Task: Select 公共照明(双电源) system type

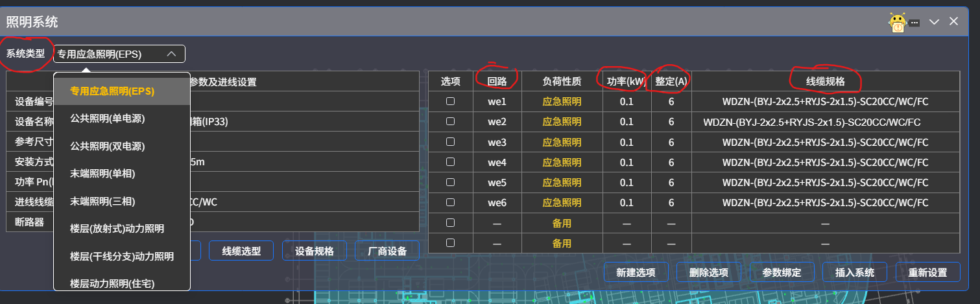Action: pos(107,146)
